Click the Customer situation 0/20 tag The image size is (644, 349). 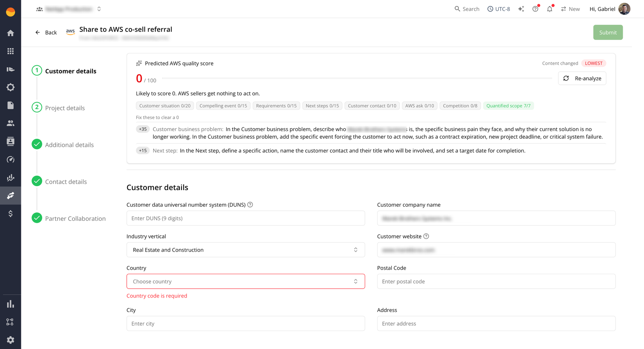point(165,106)
